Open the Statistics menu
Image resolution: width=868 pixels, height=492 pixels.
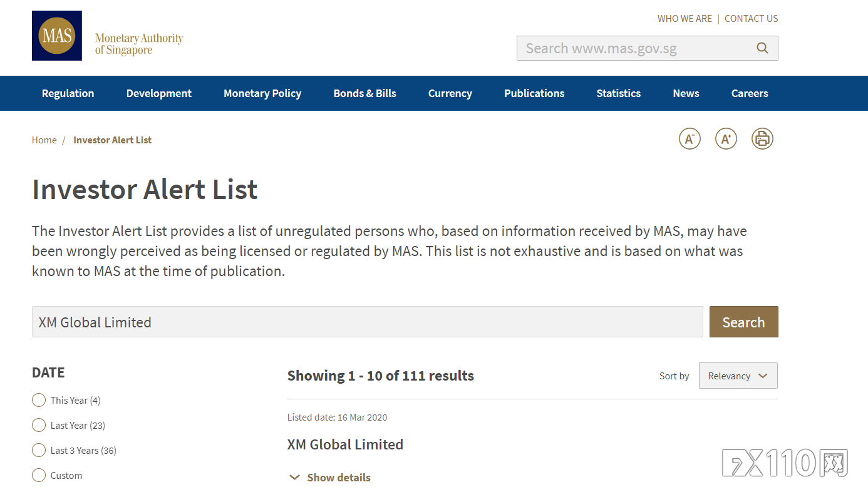pos(619,93)
